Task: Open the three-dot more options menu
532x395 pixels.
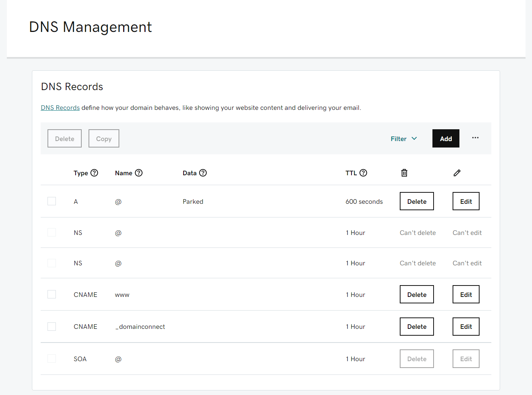Action: point(475,138)
